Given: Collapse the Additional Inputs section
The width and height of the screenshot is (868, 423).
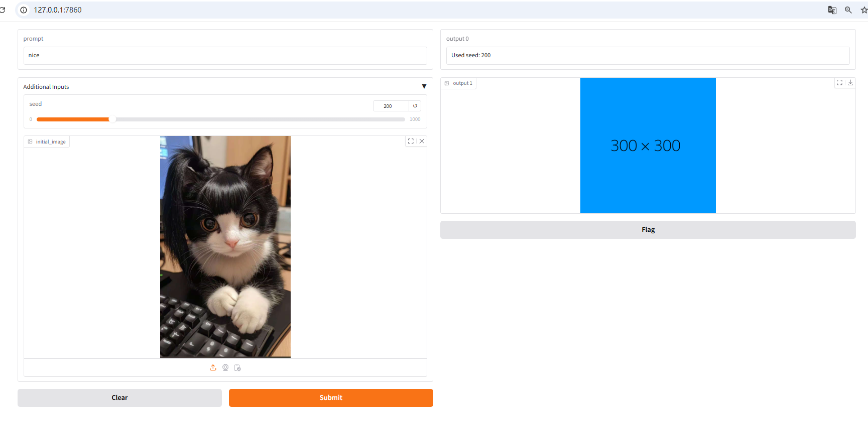Looking at the screenshot, I should tap(424, 86).
